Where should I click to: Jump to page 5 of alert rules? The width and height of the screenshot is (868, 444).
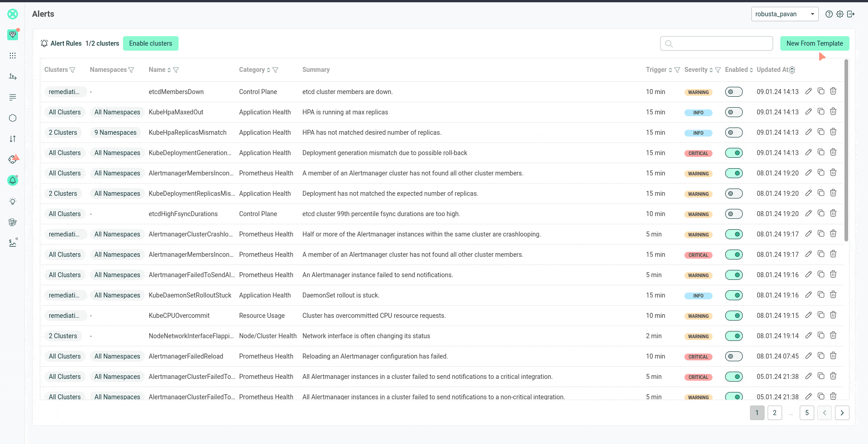point(807,413)
